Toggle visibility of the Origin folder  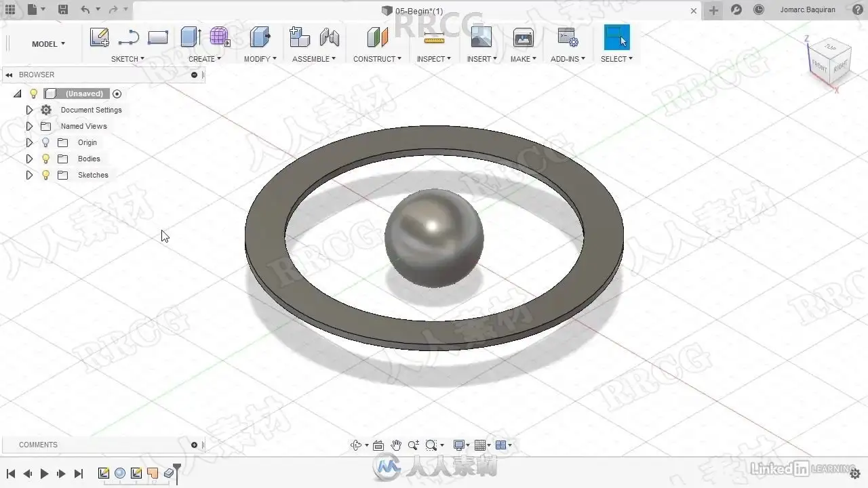point(45,142)
